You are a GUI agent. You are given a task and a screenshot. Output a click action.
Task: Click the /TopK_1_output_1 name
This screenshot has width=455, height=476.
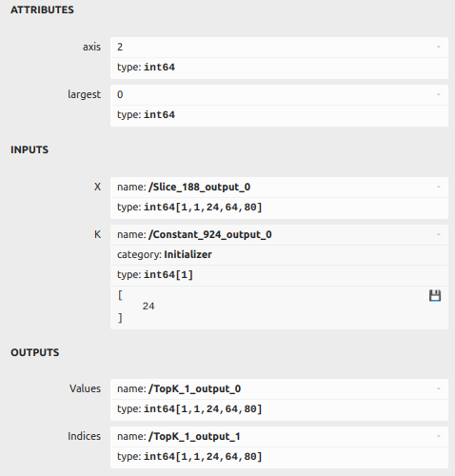pos(194,436)
